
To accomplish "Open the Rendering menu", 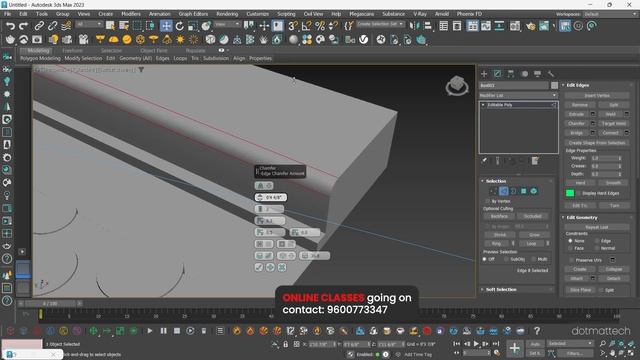I will pyautogui.click(x=227, y=14).
